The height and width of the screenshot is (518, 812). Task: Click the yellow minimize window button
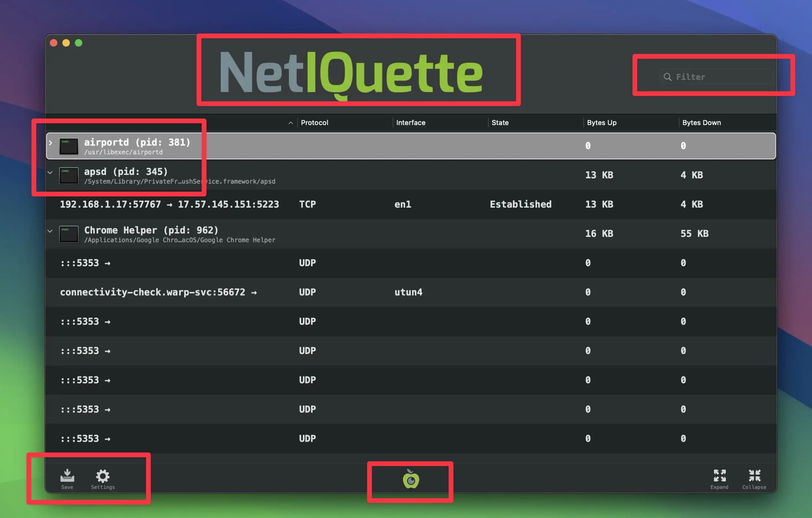(66, 43)
